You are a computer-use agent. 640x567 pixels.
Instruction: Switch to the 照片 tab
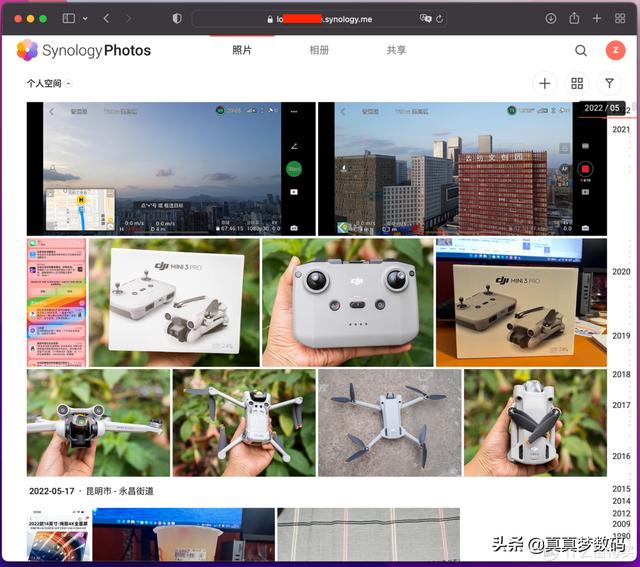(242, 50)
